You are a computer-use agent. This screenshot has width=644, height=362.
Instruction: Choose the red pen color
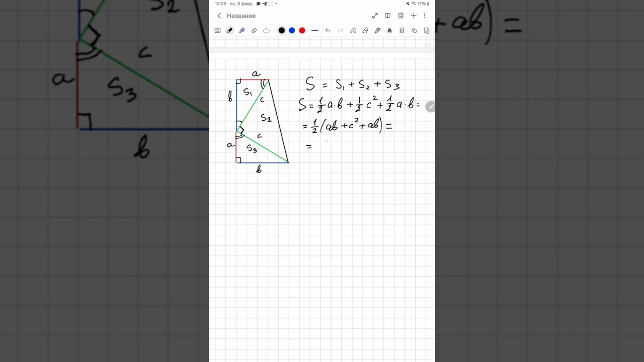302,31
